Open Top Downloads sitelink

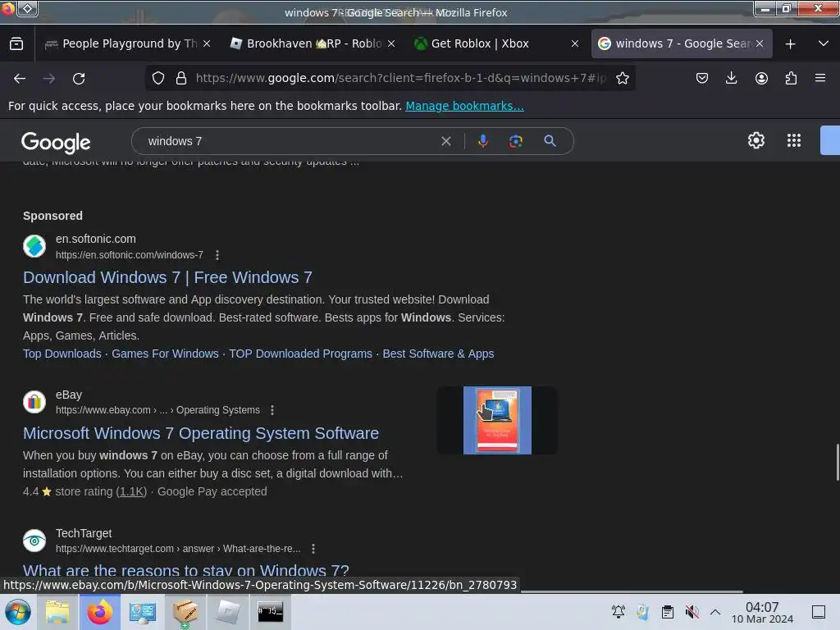[x=62, y=354]
